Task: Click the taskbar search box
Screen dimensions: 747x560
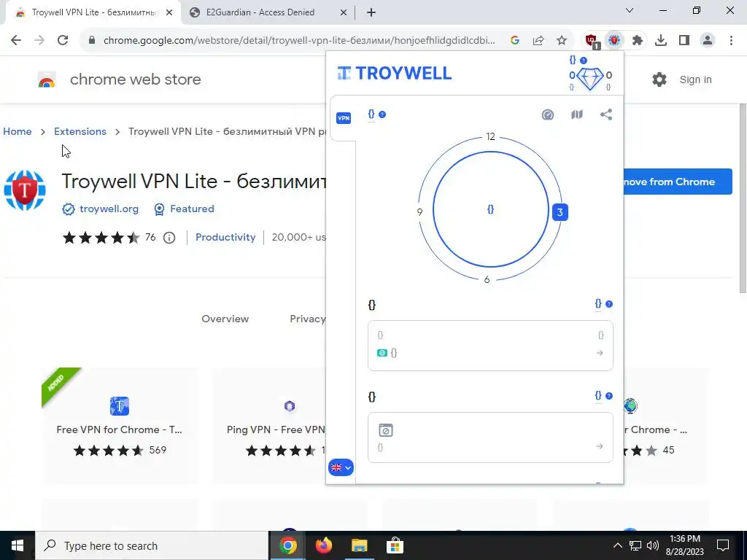Action: 152,545
